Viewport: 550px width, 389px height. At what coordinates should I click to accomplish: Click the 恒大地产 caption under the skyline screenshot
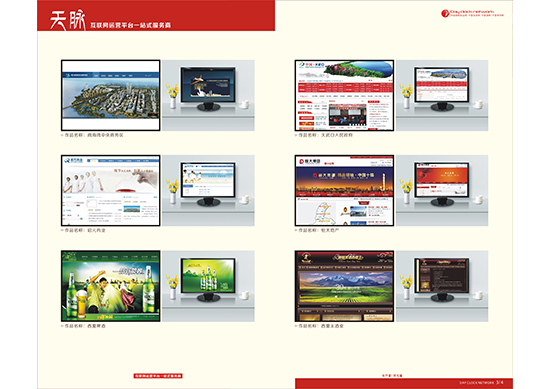tap(317, 230)
